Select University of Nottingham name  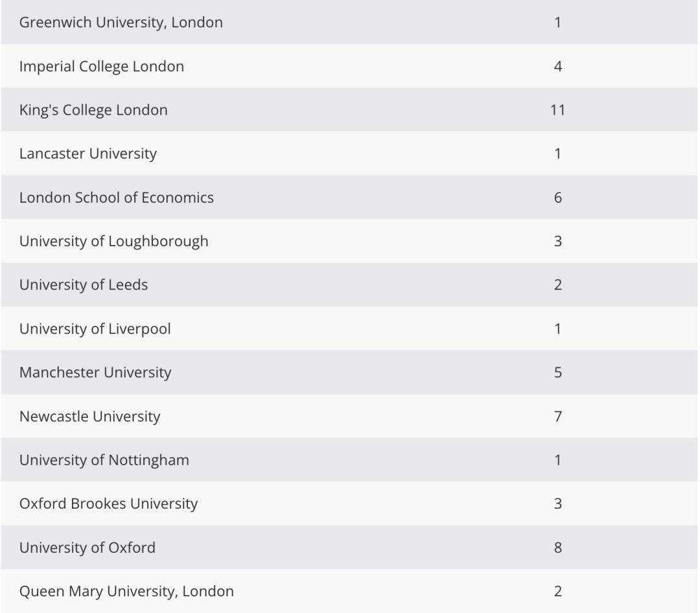(x=104, y=460)
